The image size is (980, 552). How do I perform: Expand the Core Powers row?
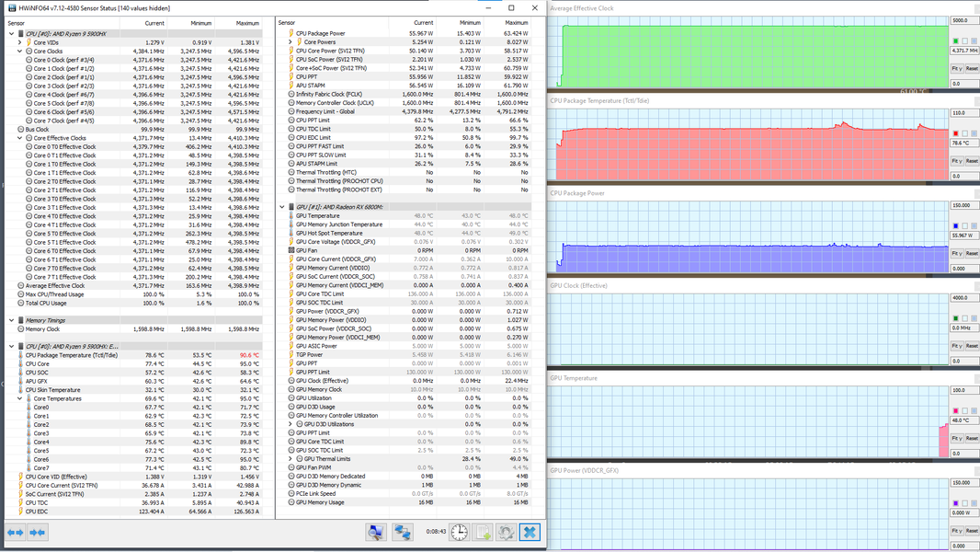pyautogui.click(x=290, y=42)
